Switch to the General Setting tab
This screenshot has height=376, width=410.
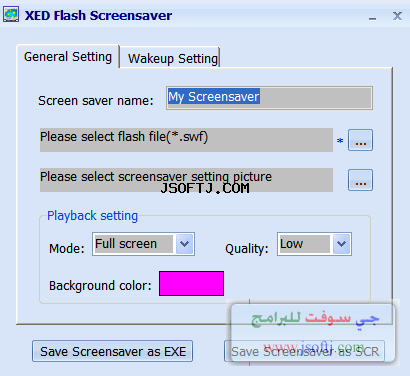68,57
